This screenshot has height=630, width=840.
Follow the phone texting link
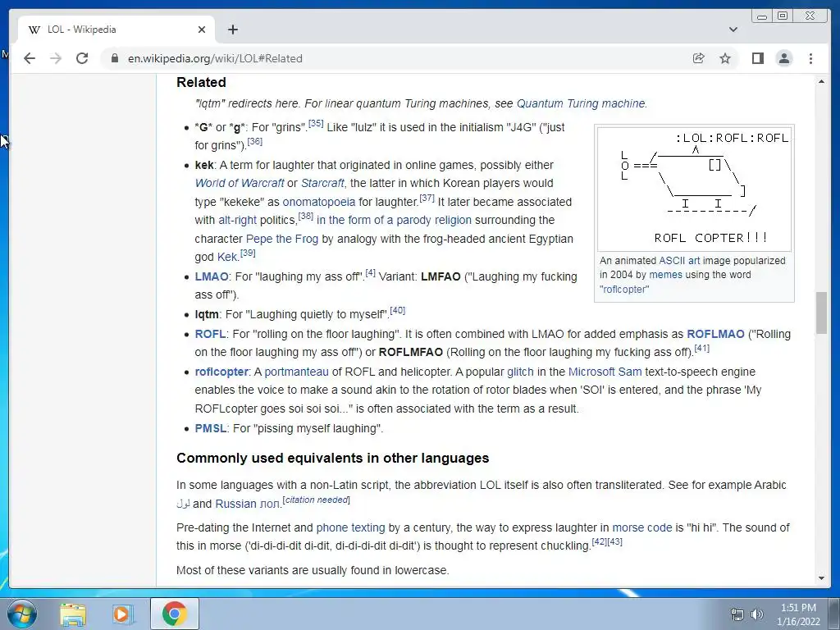click(x=350, y=527)
